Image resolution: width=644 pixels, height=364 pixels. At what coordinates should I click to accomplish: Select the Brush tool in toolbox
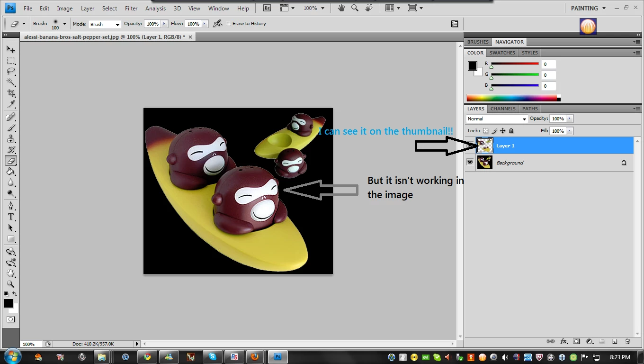10,128
